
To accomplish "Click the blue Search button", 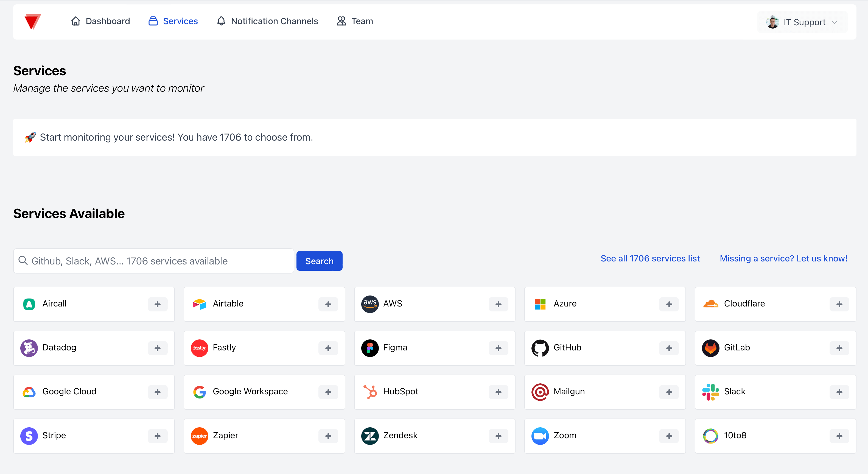I will 320,261.
